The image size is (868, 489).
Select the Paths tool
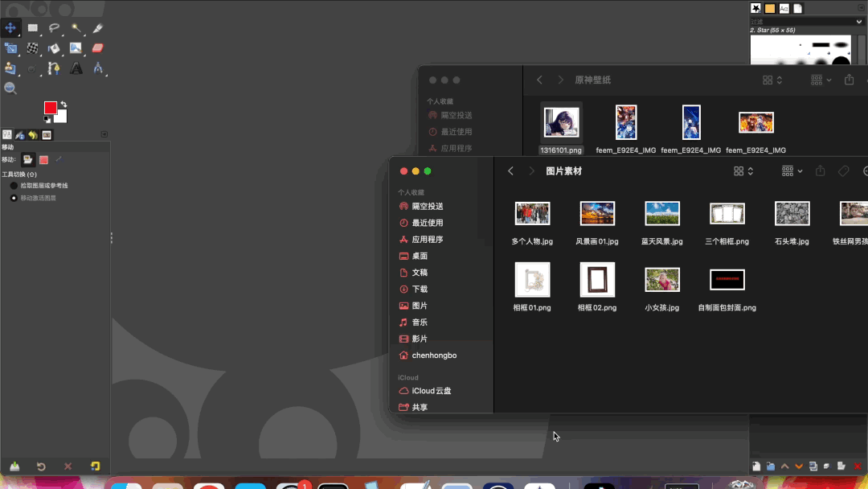[x=55, y=68]
